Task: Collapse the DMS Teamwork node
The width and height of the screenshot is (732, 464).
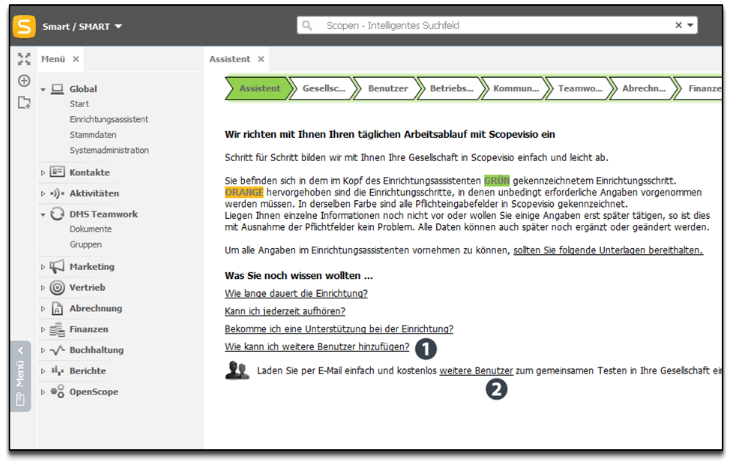Action: 43,215
